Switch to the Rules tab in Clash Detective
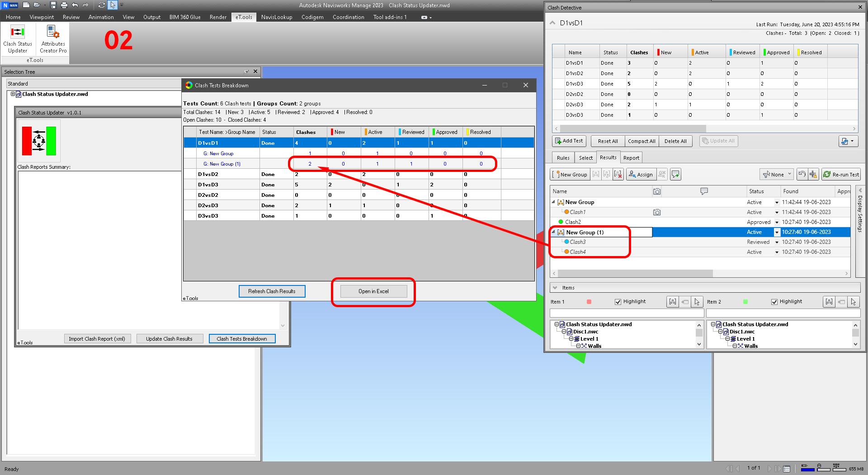The height and width of the screenshot is (475, 868). point(563,158)
